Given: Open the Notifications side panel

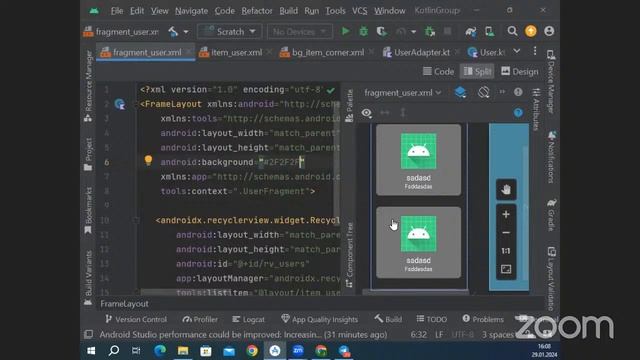Looking at the screenshot, I should pyautogui.click(x=551, y=157).
